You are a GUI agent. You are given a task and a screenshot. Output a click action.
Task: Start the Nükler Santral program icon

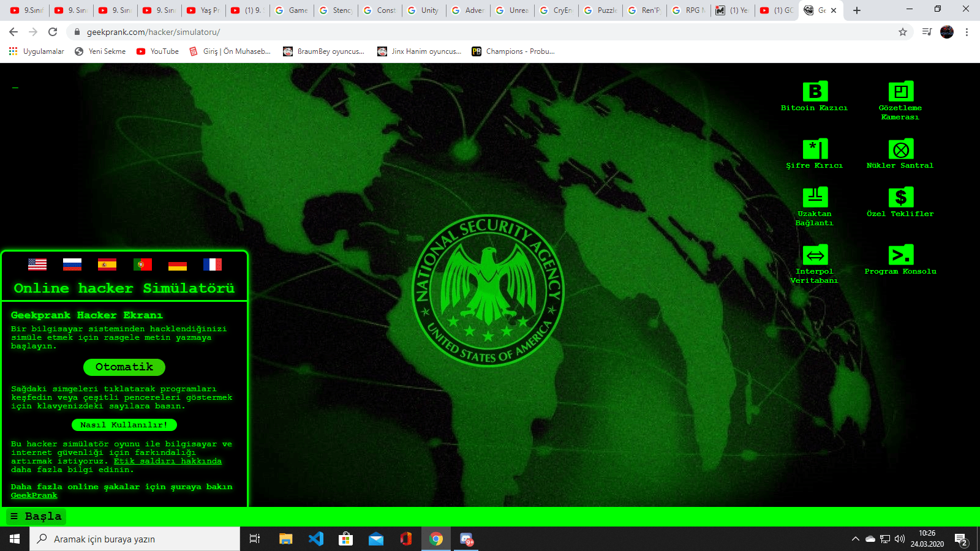[x=900, y=149]
